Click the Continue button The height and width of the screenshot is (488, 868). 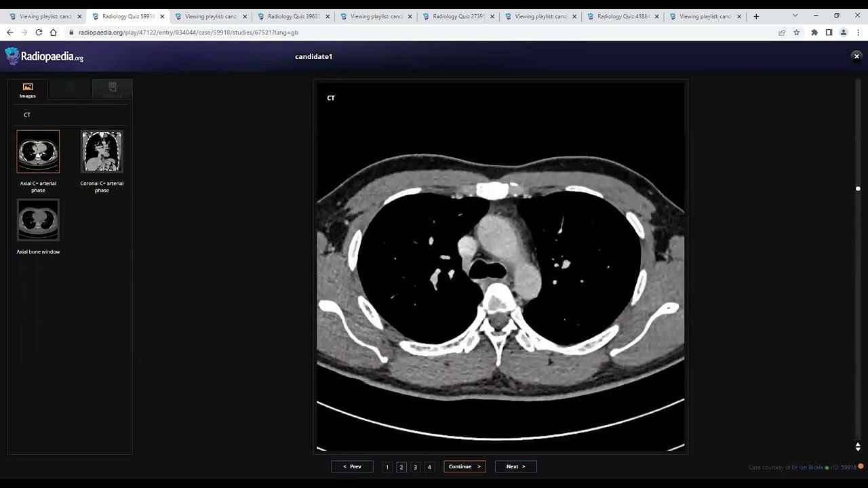pyautogui.click(x=465, y=466)
